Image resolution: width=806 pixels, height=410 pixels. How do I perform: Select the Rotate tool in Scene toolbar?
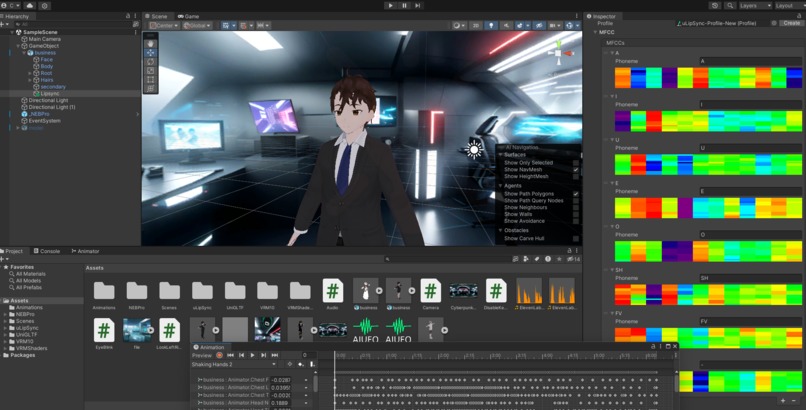pos(150,62)
